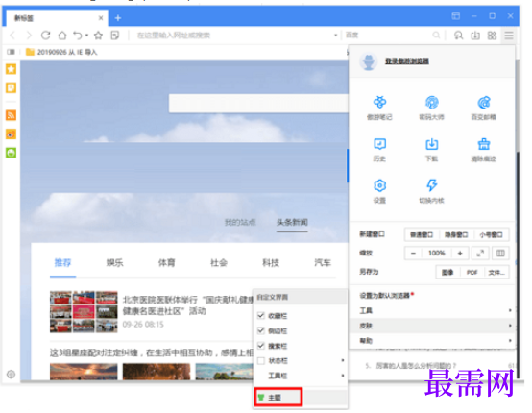The height and width of the screenshot is (413, 532).
Task: Open favorites star in left sidebar
Action: point(11,69)
